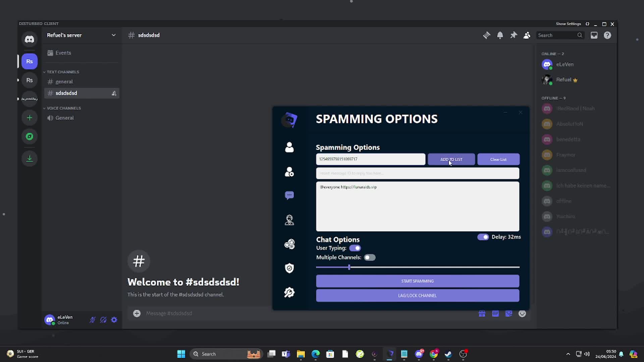Open the shield settings in spammer sidebar
Viewport: 644px width, 362px height.
tap(289, 268)
